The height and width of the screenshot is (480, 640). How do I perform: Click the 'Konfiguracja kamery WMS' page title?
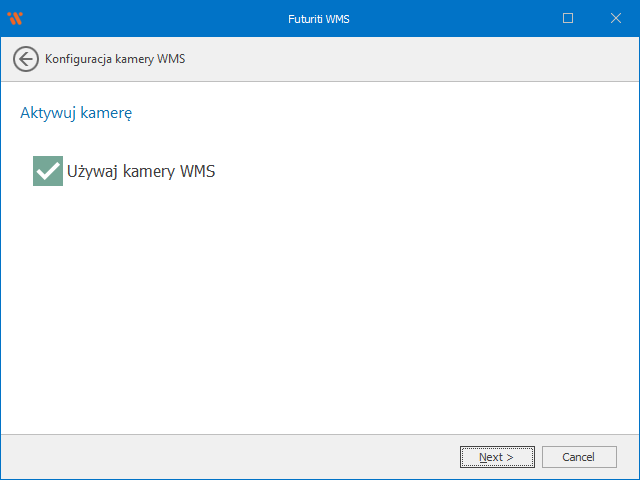tap(115, 59)
